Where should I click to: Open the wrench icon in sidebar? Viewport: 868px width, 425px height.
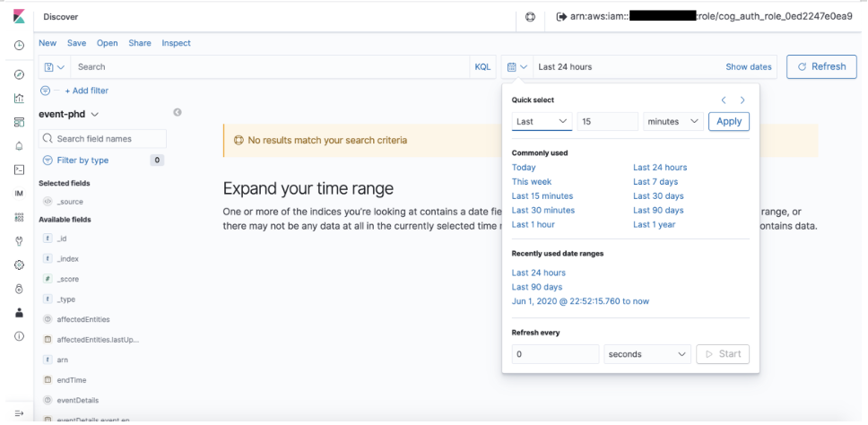[19, 241]
